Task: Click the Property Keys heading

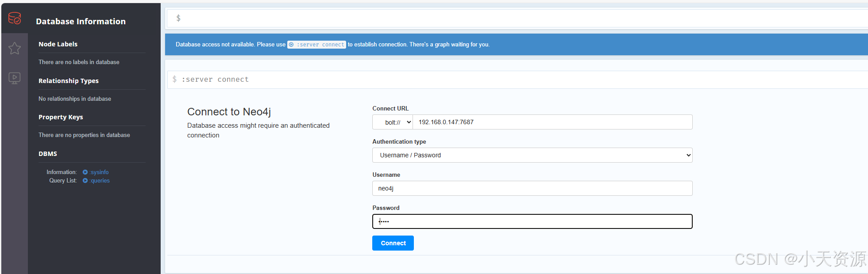Action: click(x=61, y=117)
